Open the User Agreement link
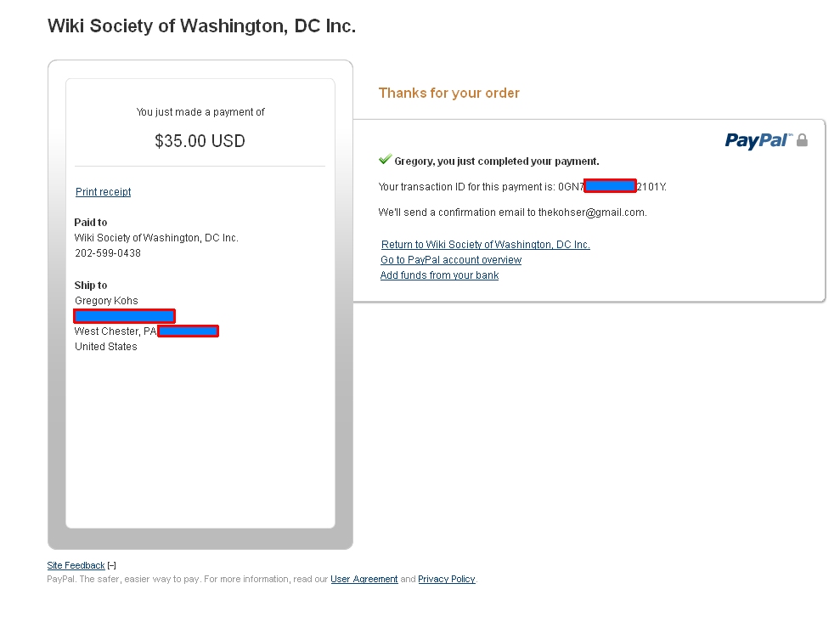The width and height of the screenshot is (840, 623). coord(364,579)
